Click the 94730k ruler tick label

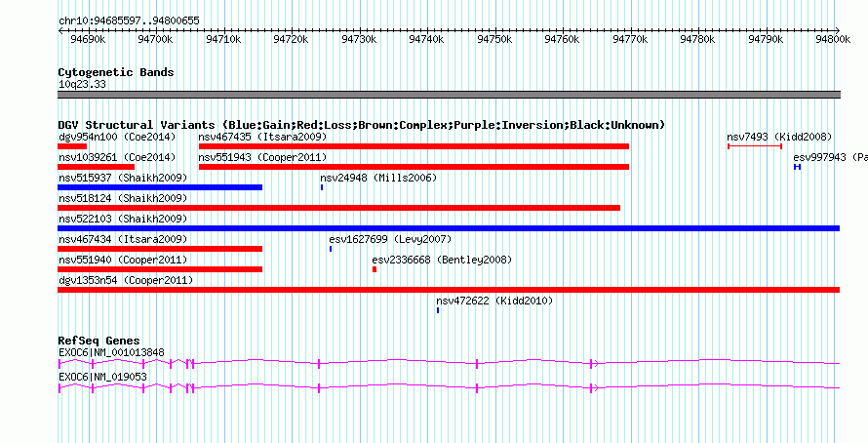pos(360,39)
